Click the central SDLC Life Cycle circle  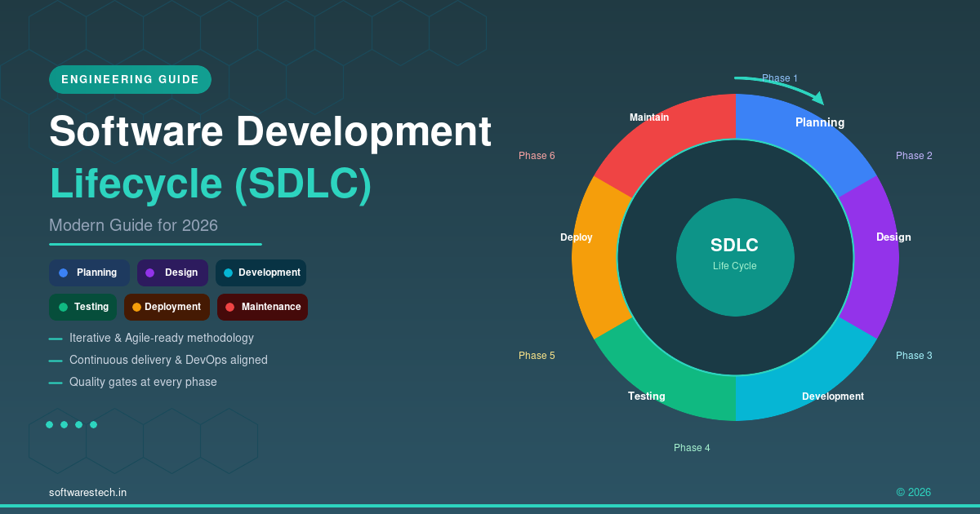(x=735, y=257)
